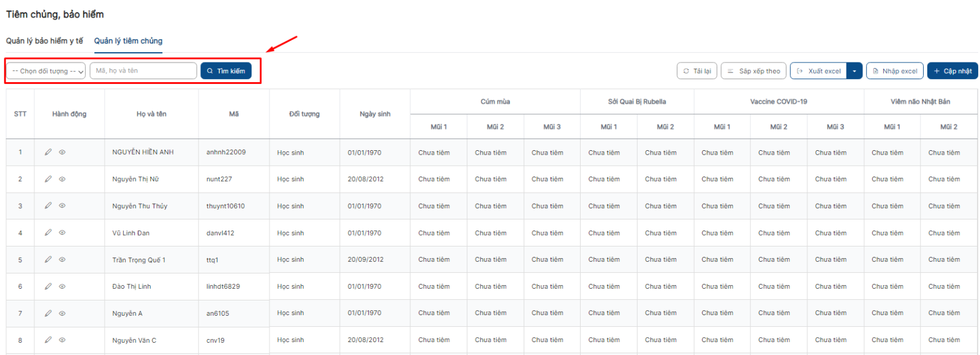View details of NGUYỄN HIỀN ANH with eye icon

click(62, 152)
